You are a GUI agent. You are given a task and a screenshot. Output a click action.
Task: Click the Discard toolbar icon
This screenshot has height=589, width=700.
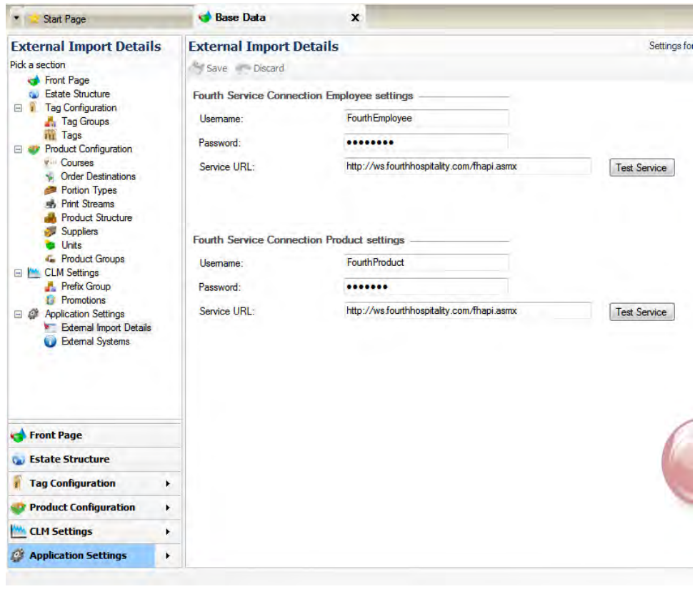click(243, 69)
